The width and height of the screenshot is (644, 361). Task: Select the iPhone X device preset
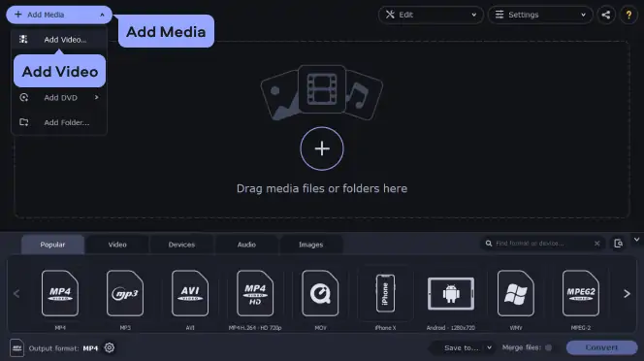click(x=385, y=293)
